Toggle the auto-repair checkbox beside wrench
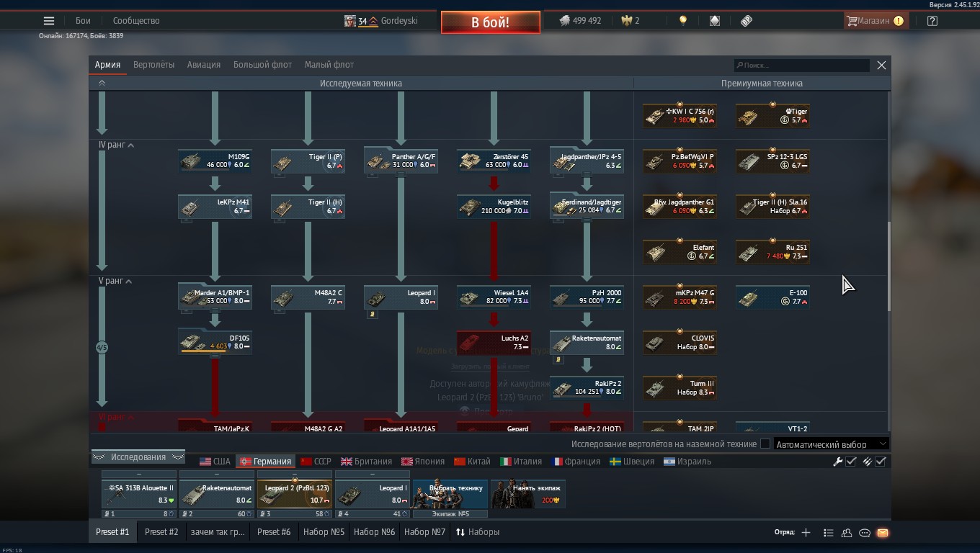 coord(851,462)
